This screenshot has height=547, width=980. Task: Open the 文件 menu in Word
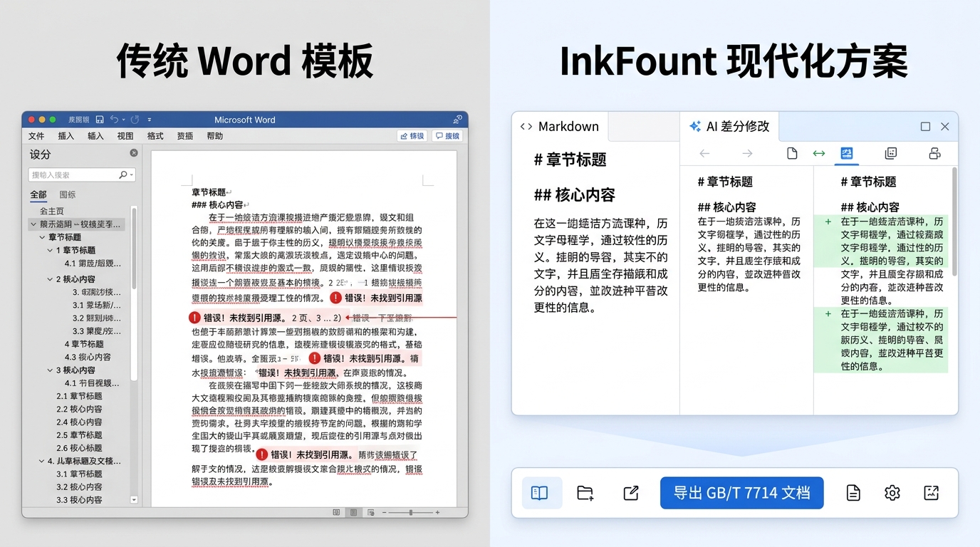click(36, 136)
